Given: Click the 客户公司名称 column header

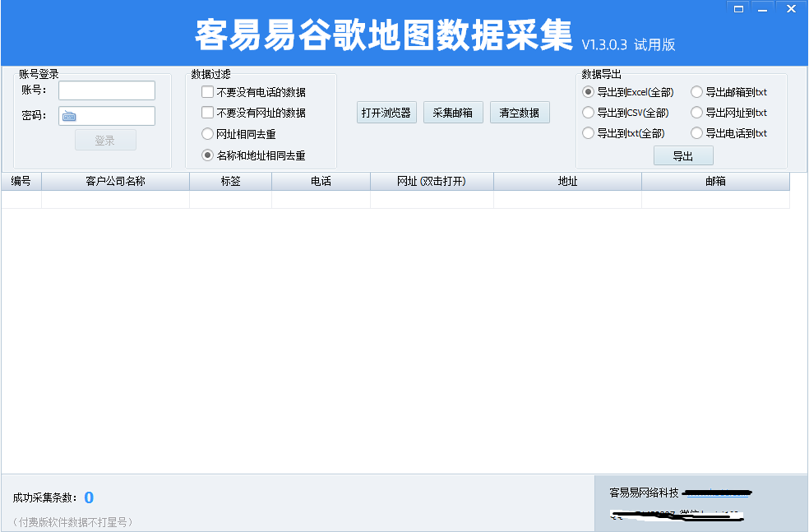Looking at the screenshot, I should pos(116,181).
